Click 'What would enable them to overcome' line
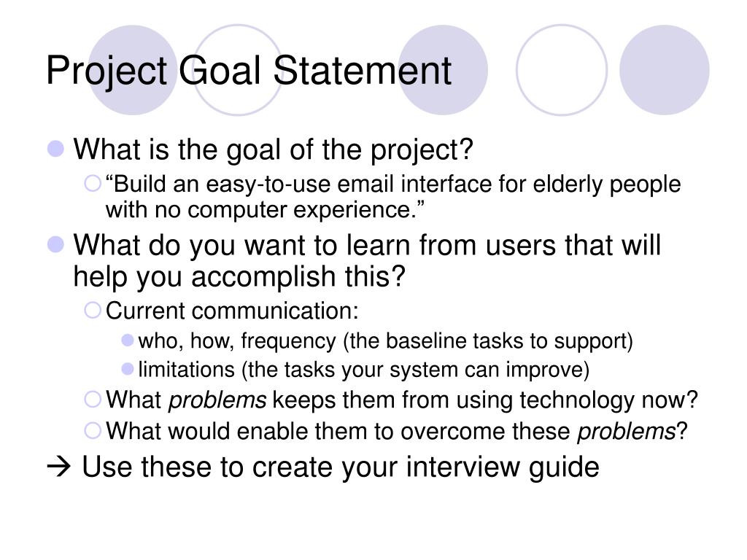The image size is (747, 560). click(x=396, y=432)
